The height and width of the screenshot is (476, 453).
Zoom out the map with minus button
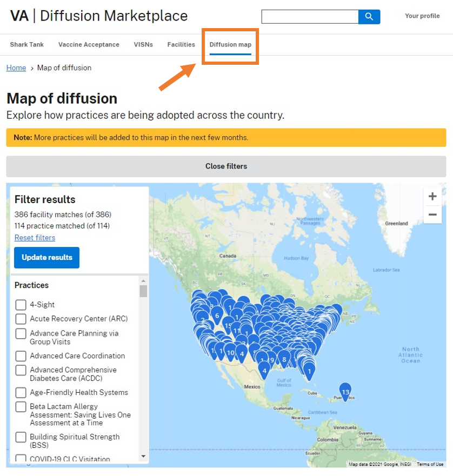432,214
